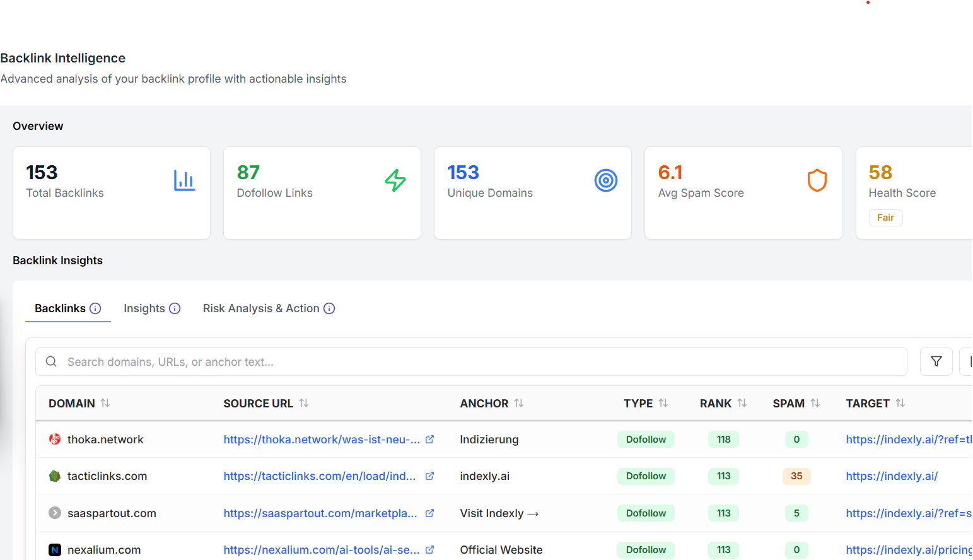Screen dimensions: 973x560
Task: Click the Total Backlinks bar chart icon
Action: (184, 180)
